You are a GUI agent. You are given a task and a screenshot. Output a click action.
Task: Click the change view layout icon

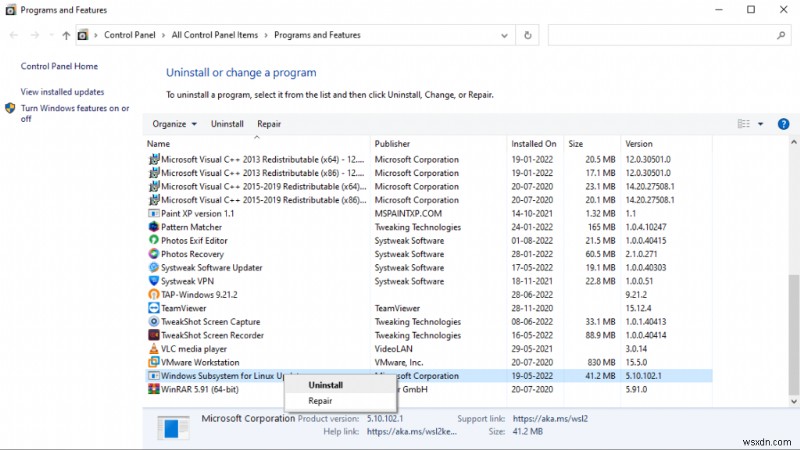click(x=743, y=124)
